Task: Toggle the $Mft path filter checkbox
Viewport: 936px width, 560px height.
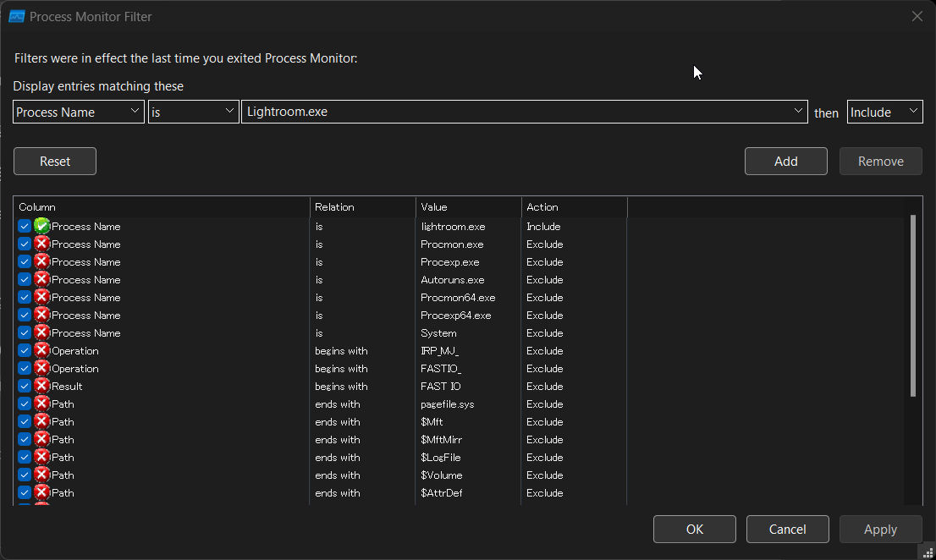Action: click(x=25, y=421)
